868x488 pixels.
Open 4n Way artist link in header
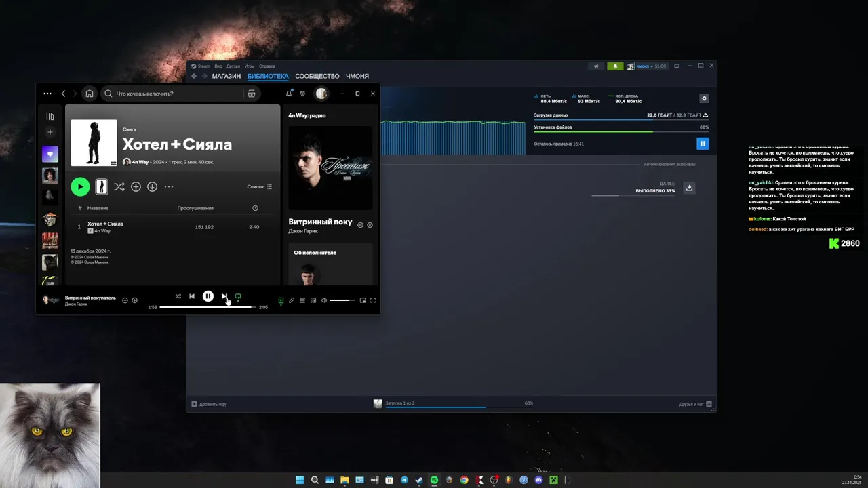pyautogui.click(x=140, y=162)
